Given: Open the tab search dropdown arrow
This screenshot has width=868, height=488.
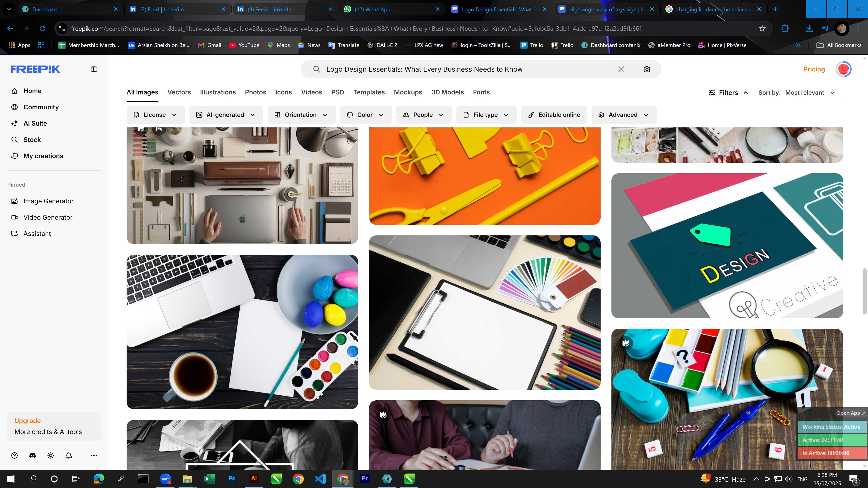Looking at the screenshot, I should [9, 9].
